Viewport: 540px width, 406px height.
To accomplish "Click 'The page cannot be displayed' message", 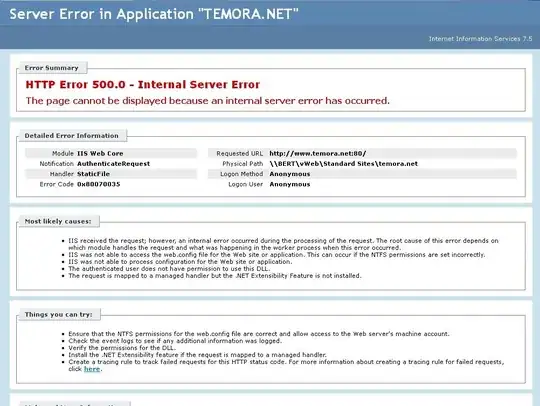I will click(x=208, y=101).
